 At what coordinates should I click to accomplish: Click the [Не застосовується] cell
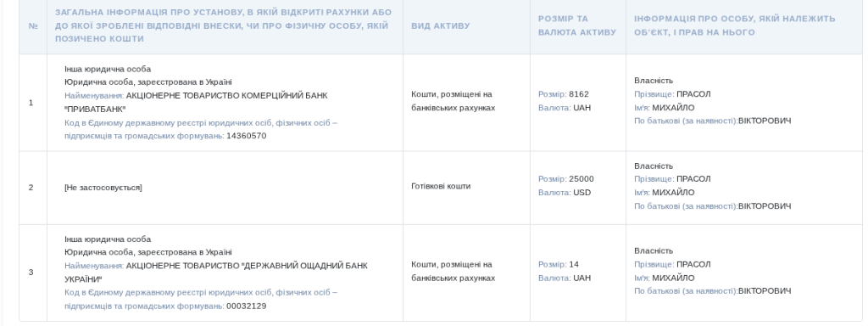[x=103, y=188]
